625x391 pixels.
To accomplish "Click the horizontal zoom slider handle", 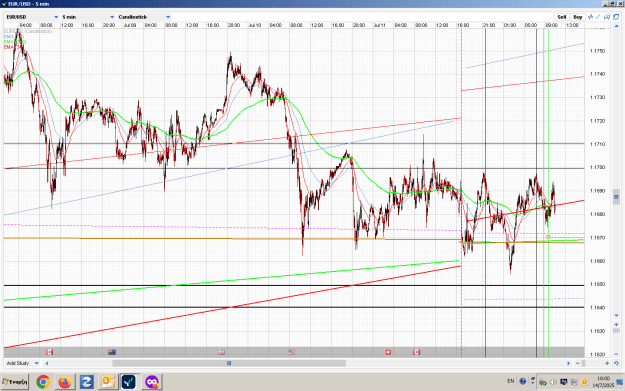I will [584, 363].
